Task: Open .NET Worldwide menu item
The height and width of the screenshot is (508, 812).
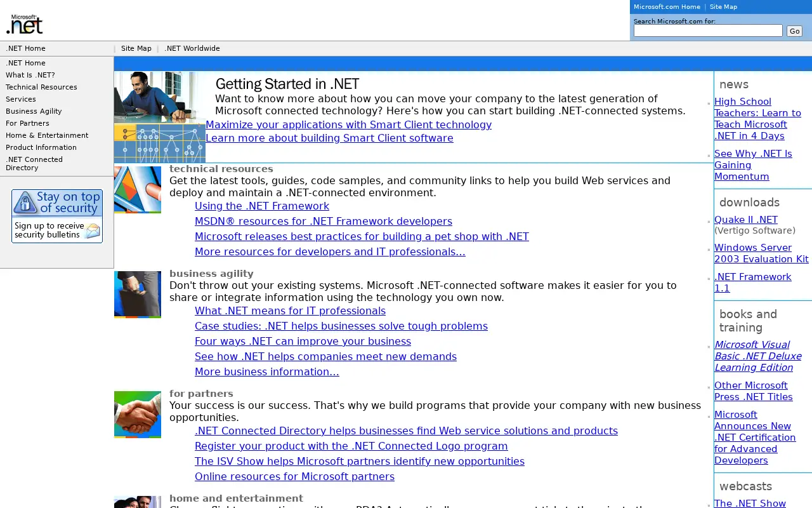Action: 192,48
